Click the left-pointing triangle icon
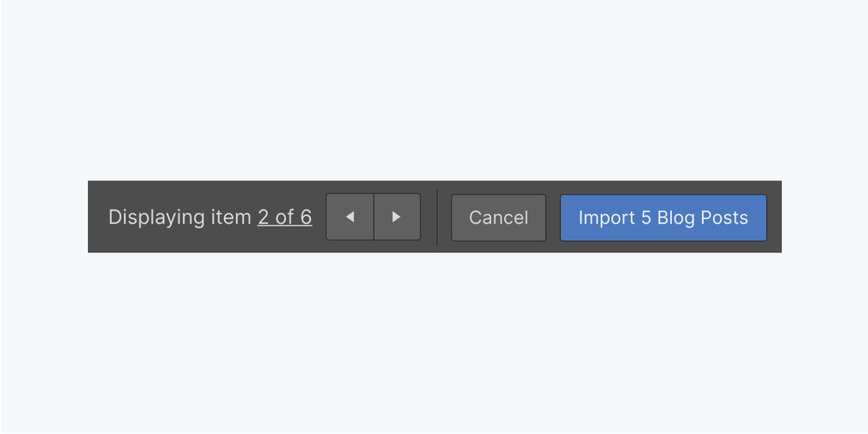Viewport: 868px width, 434px height. click(350, 217)
